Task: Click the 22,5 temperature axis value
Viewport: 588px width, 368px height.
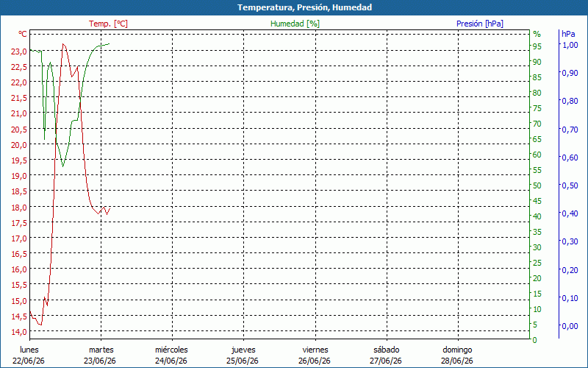Action: point(19,67)
